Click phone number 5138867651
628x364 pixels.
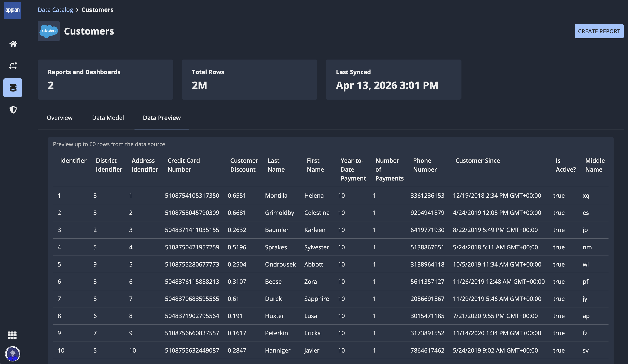coord(427,247)
